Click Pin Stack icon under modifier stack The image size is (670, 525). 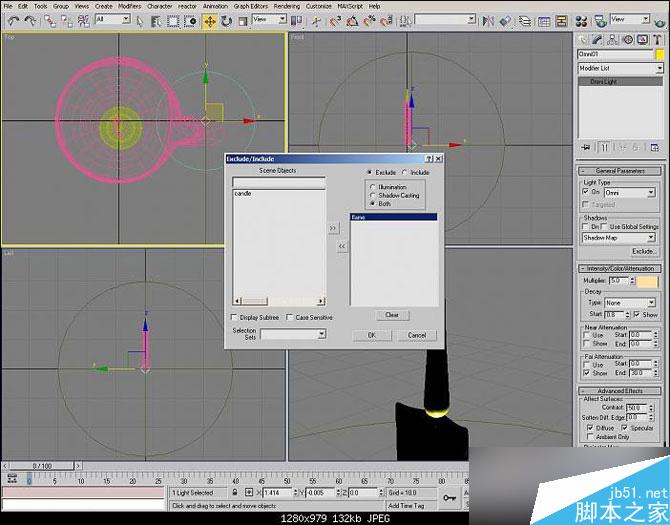[586, 147]
